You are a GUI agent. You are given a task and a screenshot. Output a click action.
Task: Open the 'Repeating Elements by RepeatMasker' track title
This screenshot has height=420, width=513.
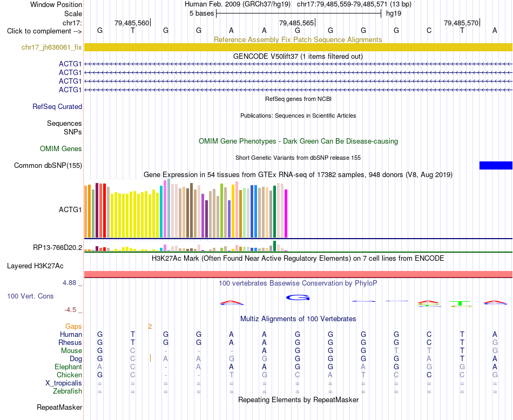tap(299, 399)
